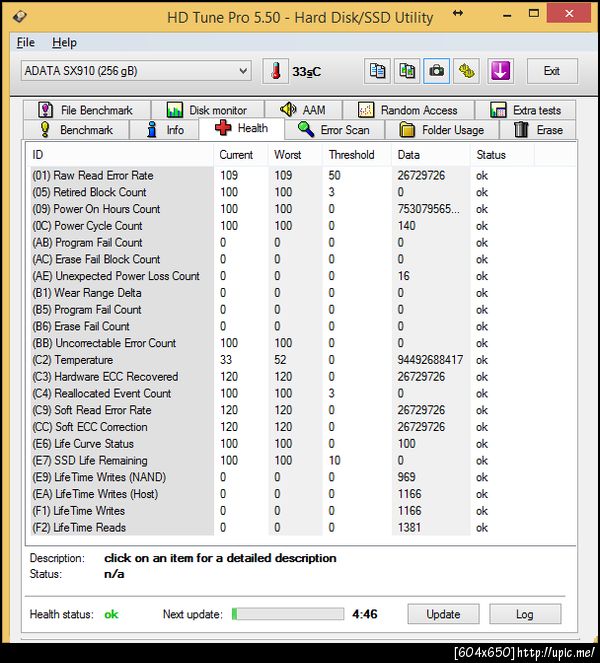
Task: Click the thermometer temperature icon
Action: click(276, 71)
